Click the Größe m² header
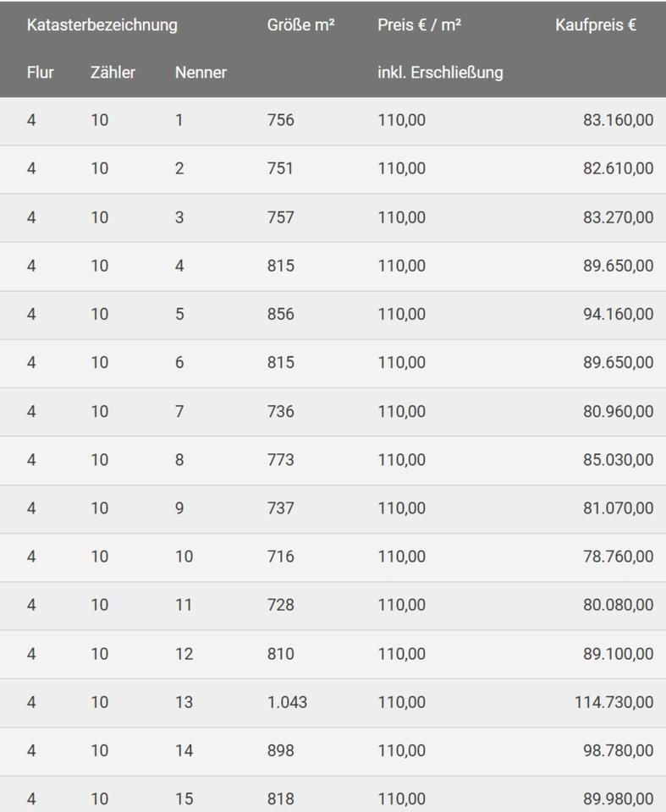The width and height of the screenshot is (666, 812). pos(300,25)
